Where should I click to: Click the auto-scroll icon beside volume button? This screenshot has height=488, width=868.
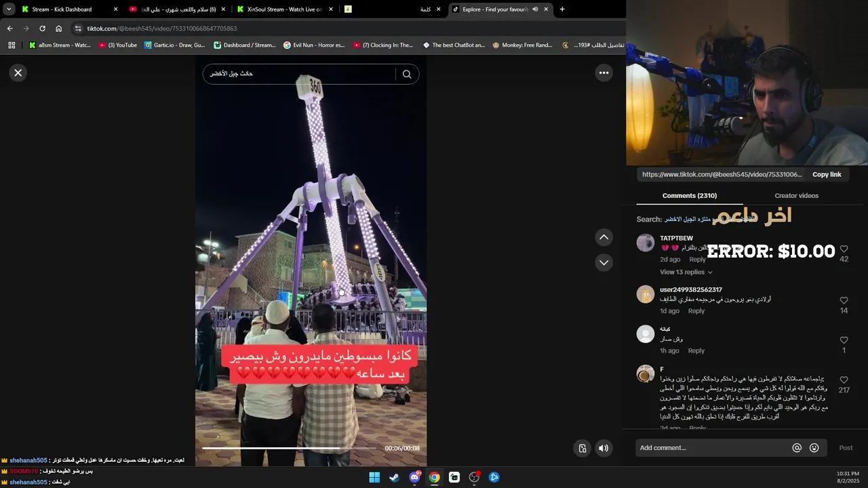[x=583, y=448]
